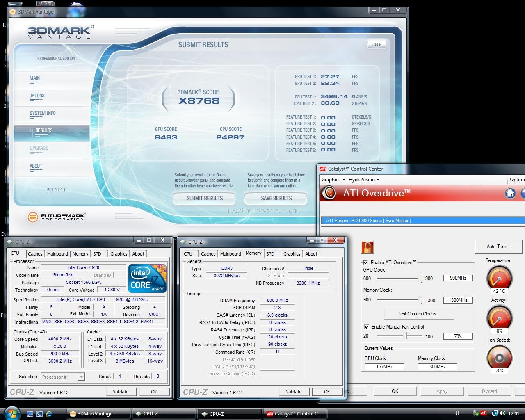525x420 pixels.
Task: Click the GPU Clock slider handle
Action: click(x=421, y=279)
